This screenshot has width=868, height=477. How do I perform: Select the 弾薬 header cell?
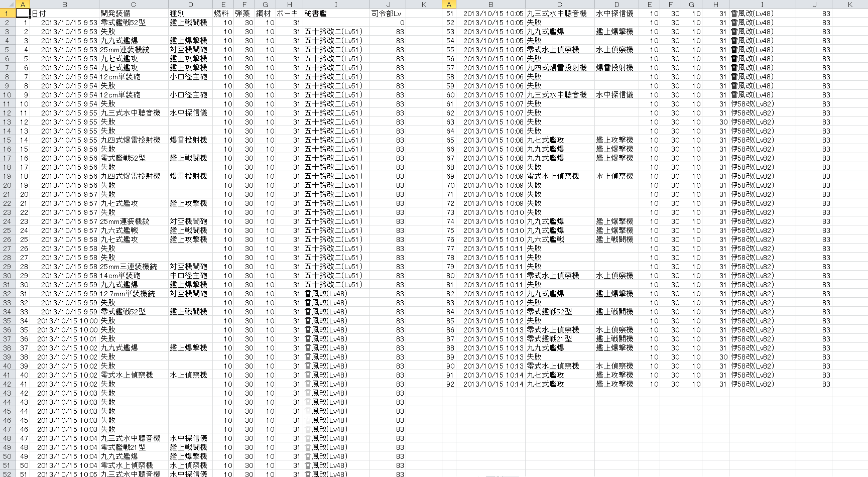point(244,14)
